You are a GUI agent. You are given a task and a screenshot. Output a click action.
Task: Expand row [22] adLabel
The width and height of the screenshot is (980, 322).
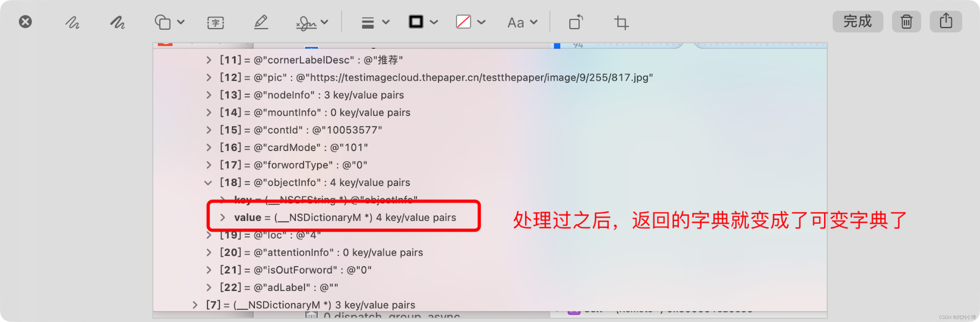209,287
